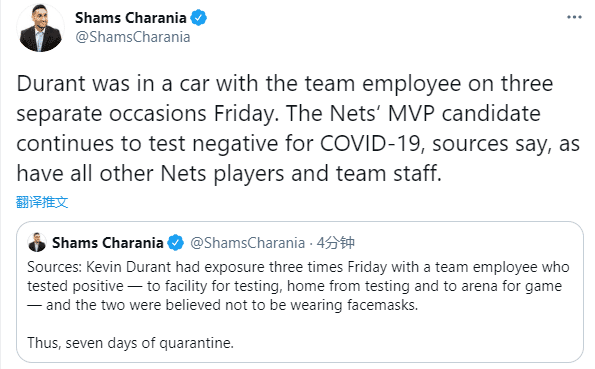Open Shams Charania's large profile picture
Image resolution: width=595 pixels, height=369 pixels.
point(40,28)
